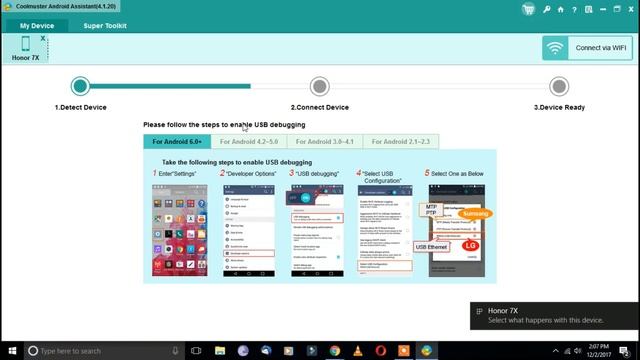Open the Developer Options screenshot thumbnail
This screenshot has width=640, height=360.
click(249, 231)
